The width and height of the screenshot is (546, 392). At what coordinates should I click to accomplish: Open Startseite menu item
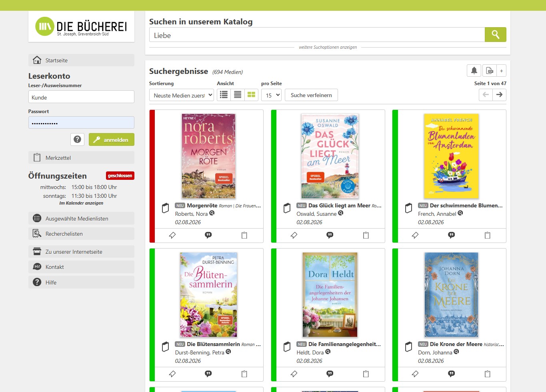coord(81,60)
